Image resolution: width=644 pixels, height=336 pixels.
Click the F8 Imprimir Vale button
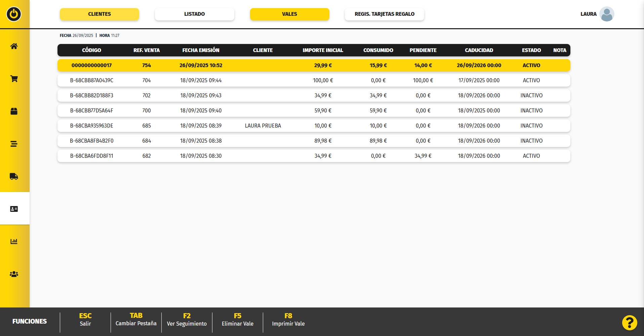288,320
